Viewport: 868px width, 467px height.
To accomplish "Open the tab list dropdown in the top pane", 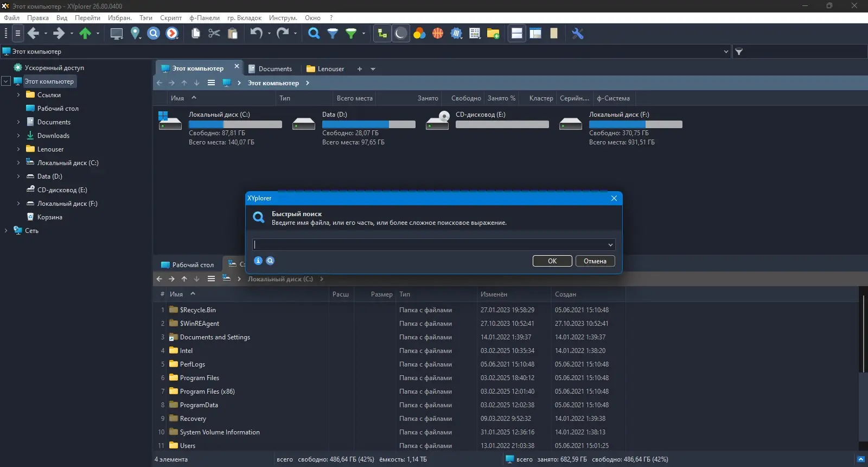I will point(373,69).
